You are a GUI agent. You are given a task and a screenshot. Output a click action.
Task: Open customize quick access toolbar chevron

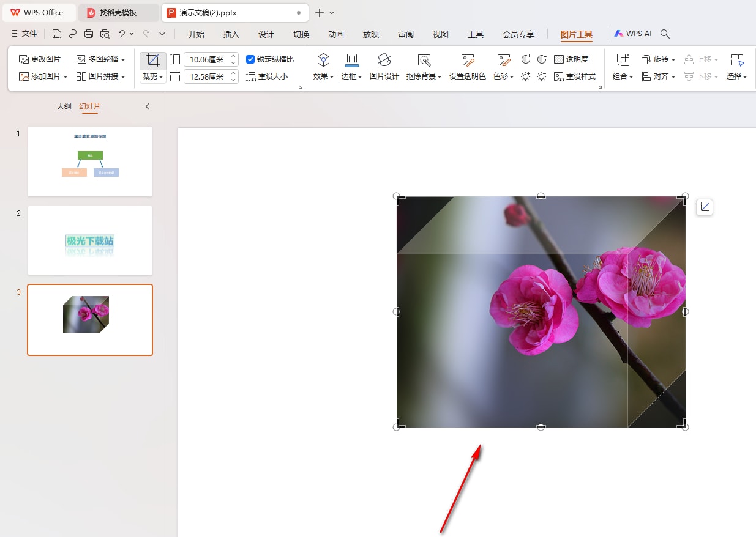pos(162,34)
